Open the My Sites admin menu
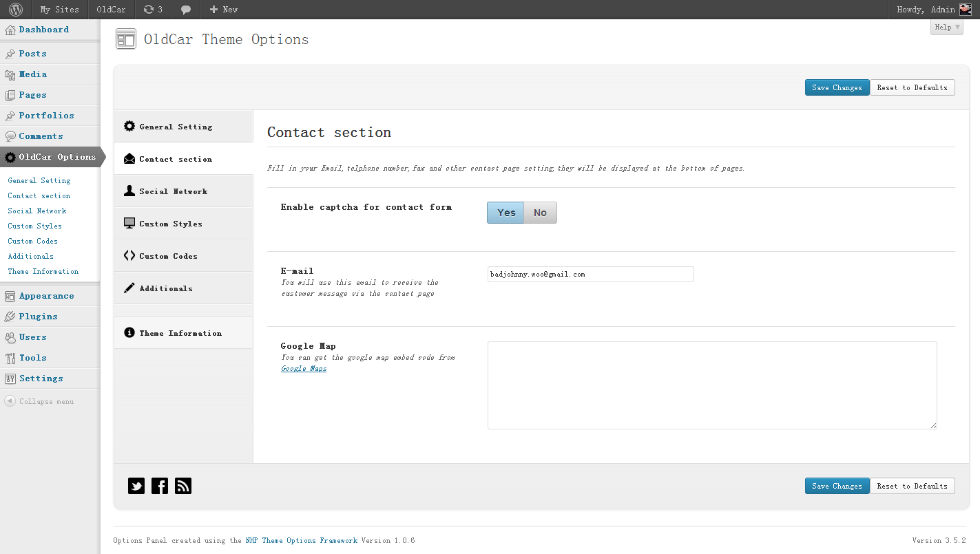The width and height of the screenshot is (980, 554). 59,10
